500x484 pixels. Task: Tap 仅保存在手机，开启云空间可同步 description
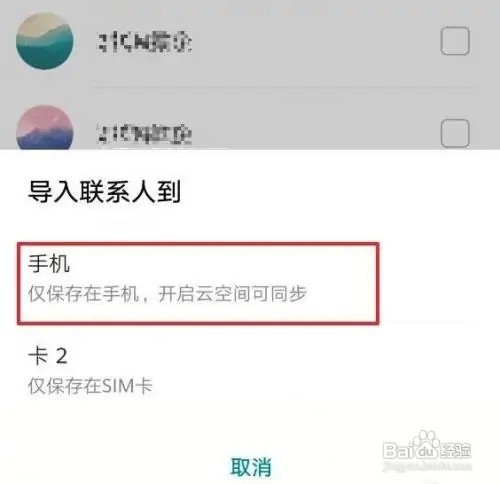pos(167,294)
